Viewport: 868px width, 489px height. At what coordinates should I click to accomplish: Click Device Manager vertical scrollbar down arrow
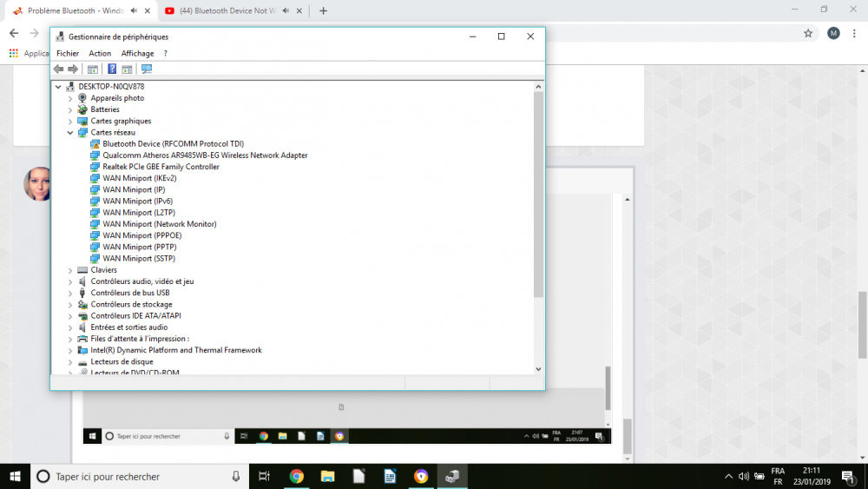tap(538, 369)
